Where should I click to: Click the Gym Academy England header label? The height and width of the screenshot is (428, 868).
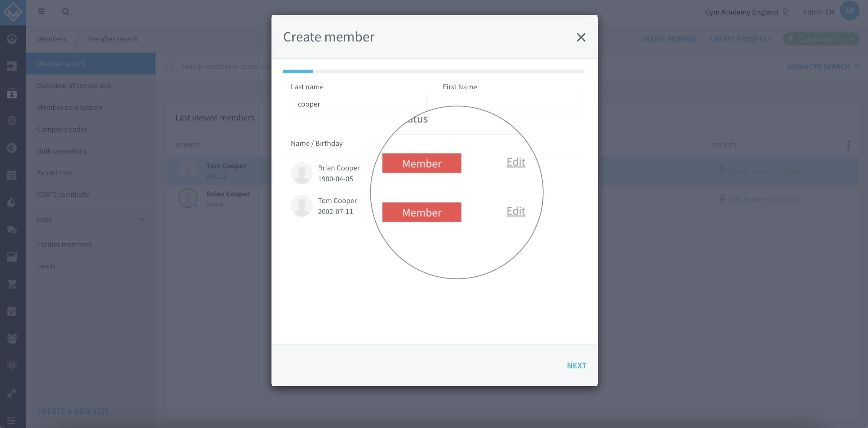pos(741,12)
